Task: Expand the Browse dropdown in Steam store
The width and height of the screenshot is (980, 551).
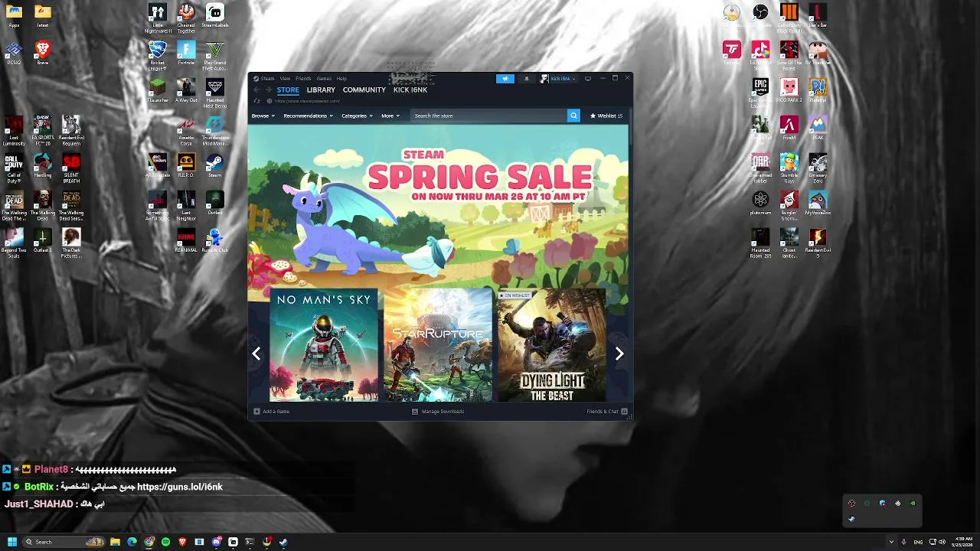Action: pos(263,116)
